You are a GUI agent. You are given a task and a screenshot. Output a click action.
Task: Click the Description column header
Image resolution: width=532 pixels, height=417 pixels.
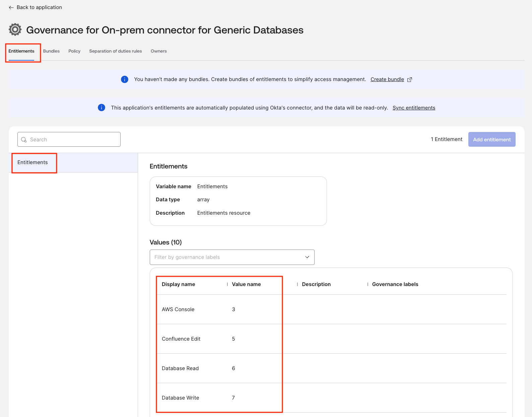tap(316, 284)
